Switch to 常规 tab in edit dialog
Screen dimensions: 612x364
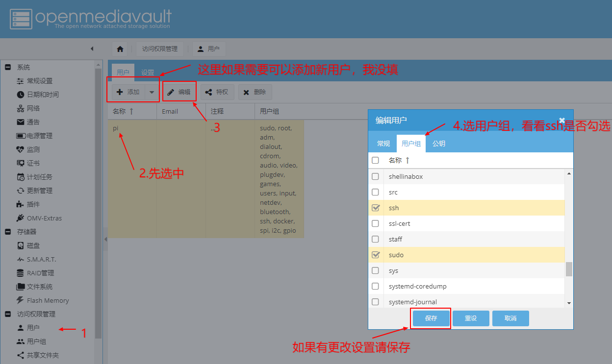click(383, 144)
